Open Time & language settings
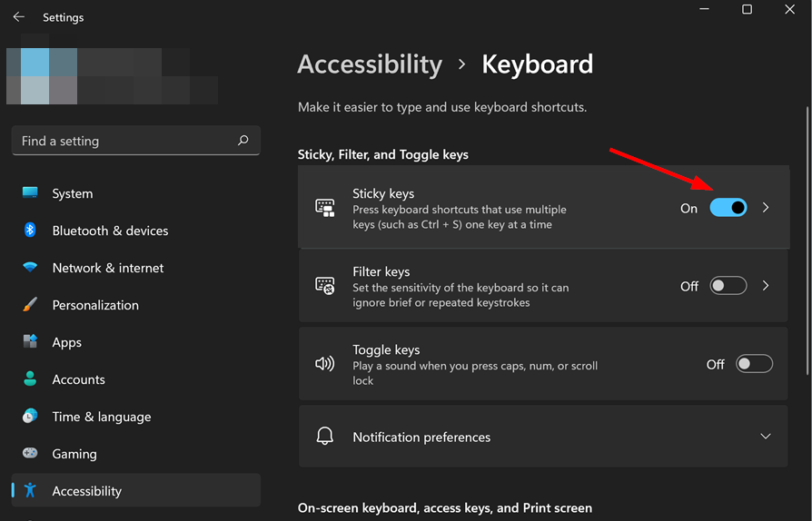 [x=135, y=417]
